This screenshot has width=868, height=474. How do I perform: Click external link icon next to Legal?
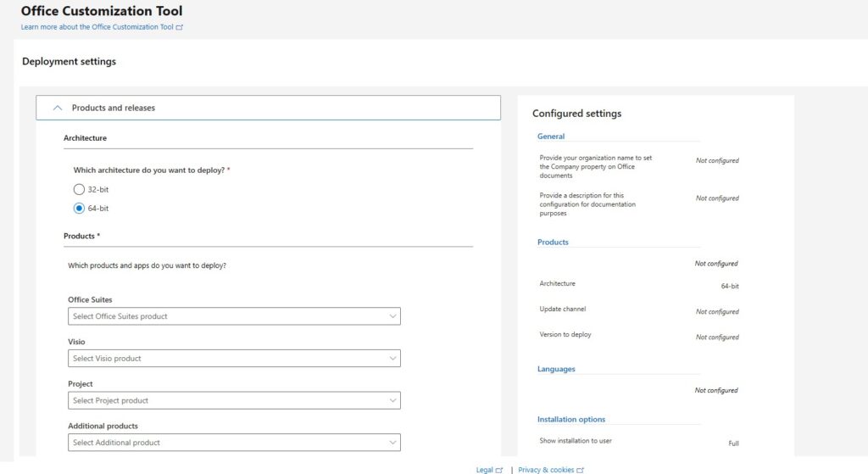(499, 470)
